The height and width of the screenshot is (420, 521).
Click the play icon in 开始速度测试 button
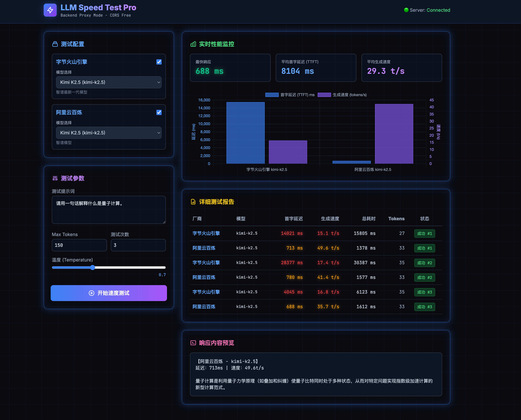(x=91, y=293)
